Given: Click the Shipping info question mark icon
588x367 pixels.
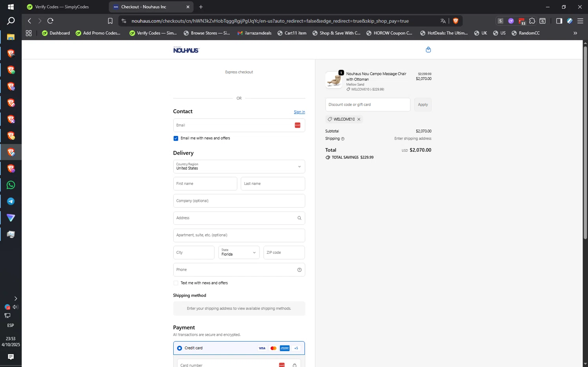Looking at the screenshot, I should [x=343, y=139].
